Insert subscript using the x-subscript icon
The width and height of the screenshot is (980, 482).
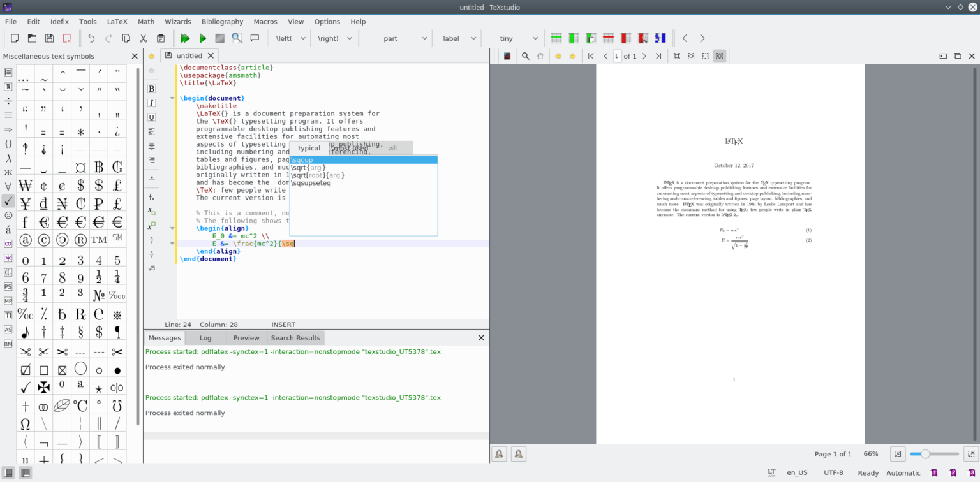coord(151,212)
